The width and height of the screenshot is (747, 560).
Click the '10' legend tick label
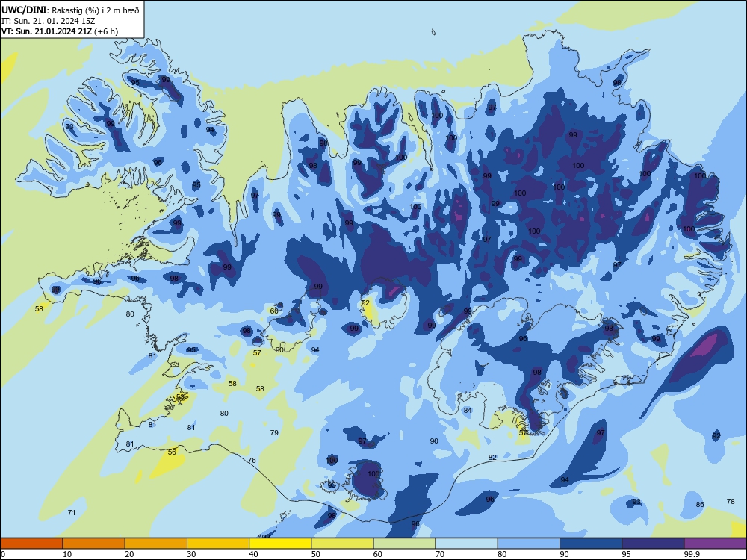point(67,554)
